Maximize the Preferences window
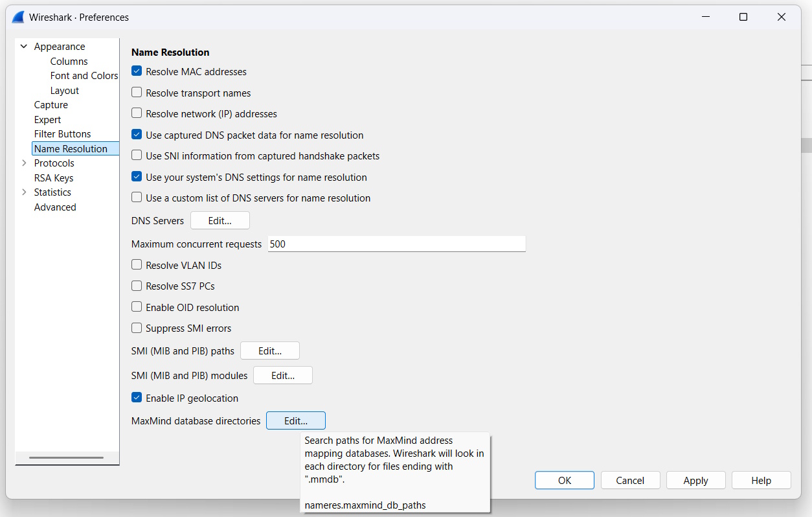This screenshot has width=812, height=517. pyautogui.click(x=743, y=17)
